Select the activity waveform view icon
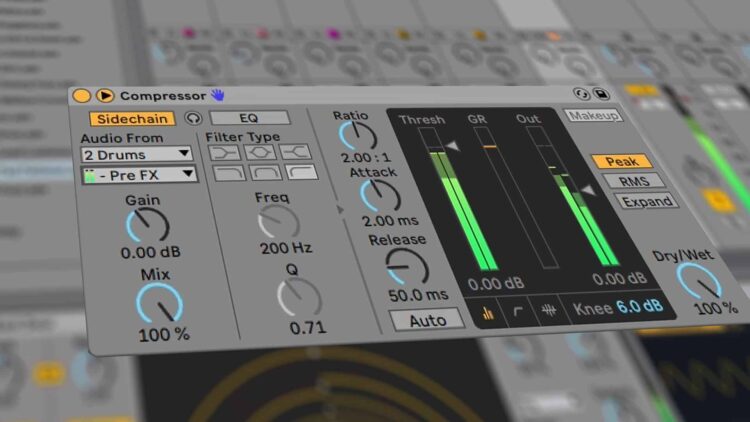The width and height of the screenshot is (750, 422). tap(549, 311)
